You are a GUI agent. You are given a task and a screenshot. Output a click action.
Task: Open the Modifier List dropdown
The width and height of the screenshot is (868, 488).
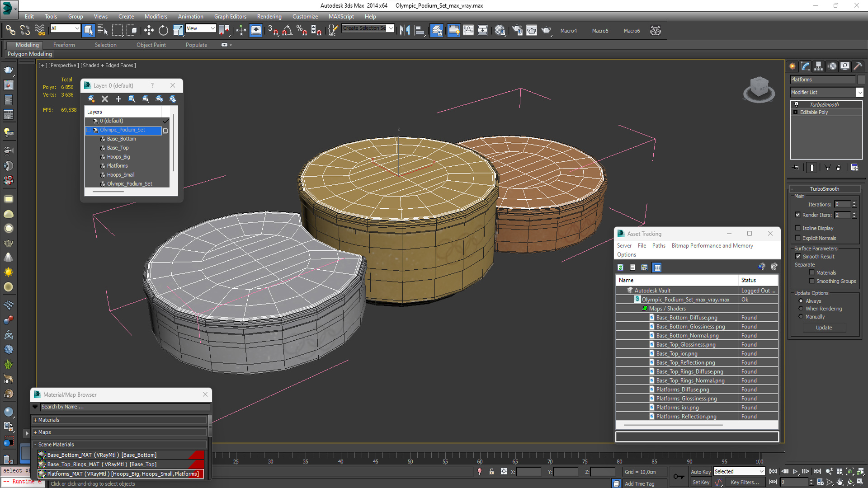click(859, 92)
